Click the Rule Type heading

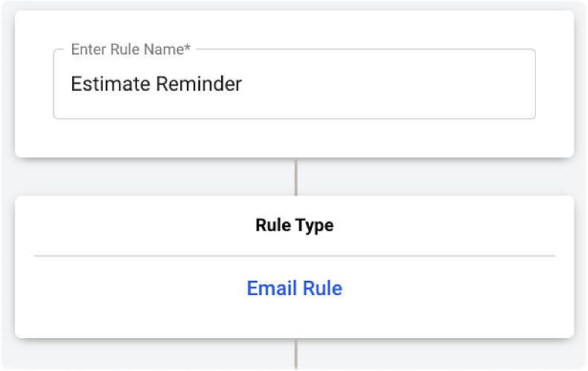tap(295, 225)
